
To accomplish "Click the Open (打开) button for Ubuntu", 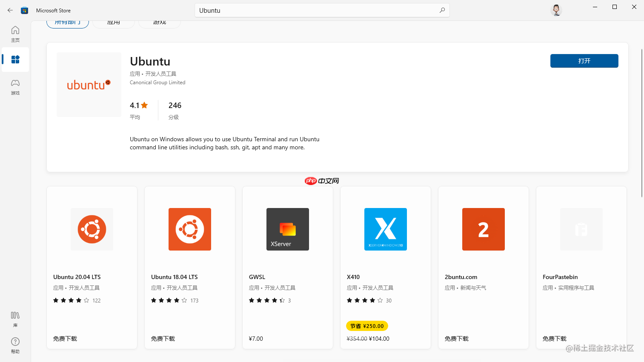I will 584,61.
